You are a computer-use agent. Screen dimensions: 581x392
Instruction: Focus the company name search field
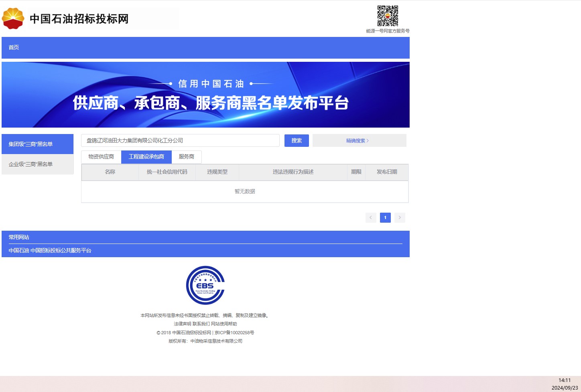click(180, 140)
